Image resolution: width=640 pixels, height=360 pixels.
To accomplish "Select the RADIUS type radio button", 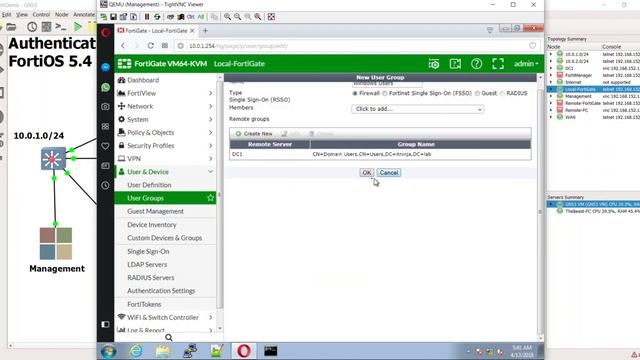I will (502, 93).
